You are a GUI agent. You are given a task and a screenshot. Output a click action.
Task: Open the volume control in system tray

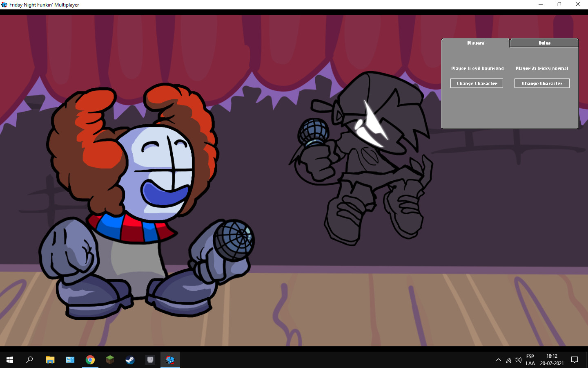pyautogui.click(x=518, y=360)
